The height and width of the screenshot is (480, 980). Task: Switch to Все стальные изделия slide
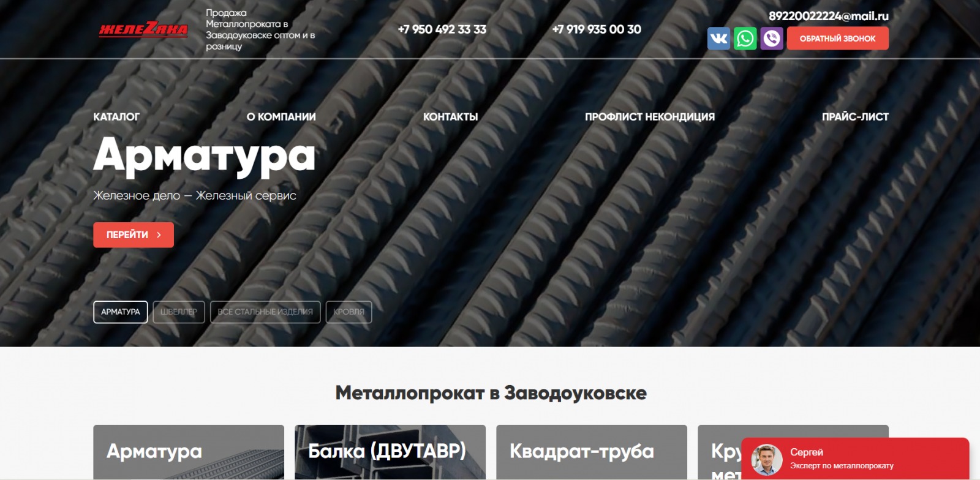(265, 312)
